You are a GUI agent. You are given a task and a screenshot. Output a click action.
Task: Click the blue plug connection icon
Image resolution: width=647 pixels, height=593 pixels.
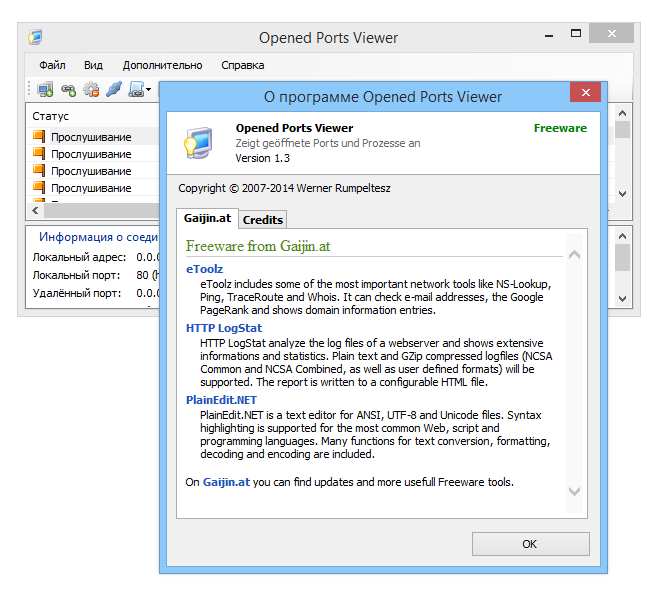114,89
